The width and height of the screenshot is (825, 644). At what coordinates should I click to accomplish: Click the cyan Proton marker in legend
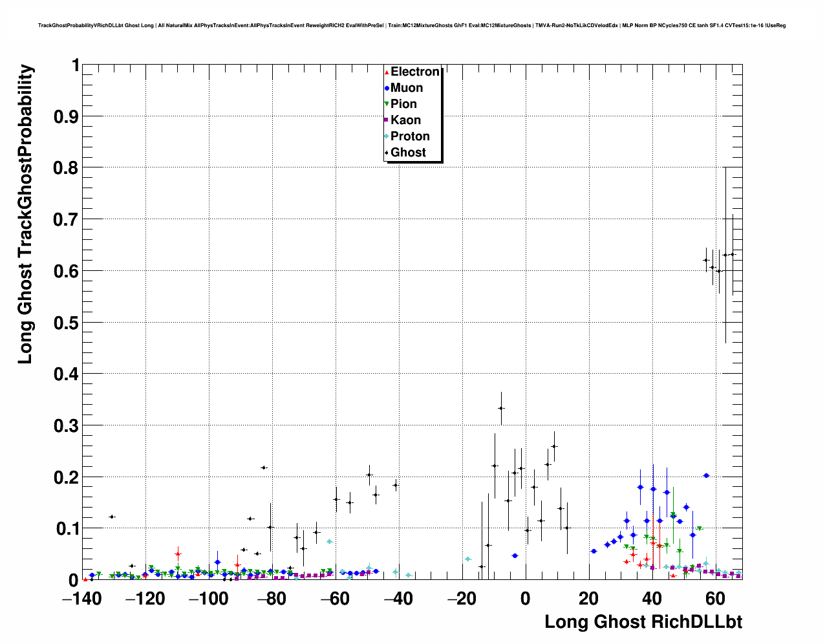[387, 136]
